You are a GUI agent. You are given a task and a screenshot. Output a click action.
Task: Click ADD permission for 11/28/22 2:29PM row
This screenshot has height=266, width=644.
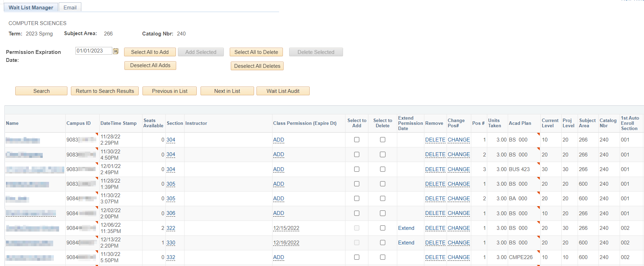coord(278,140)
